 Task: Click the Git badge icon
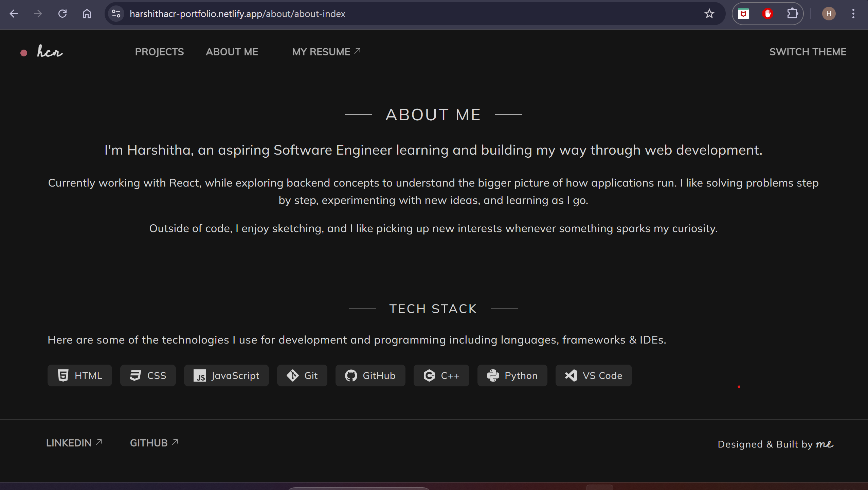click(292, 375)
